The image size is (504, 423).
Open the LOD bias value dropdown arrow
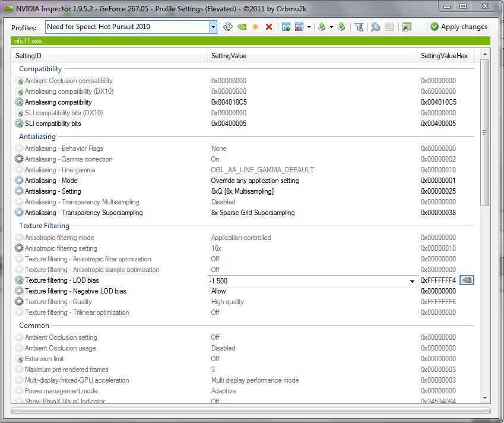tap(412, 281)
